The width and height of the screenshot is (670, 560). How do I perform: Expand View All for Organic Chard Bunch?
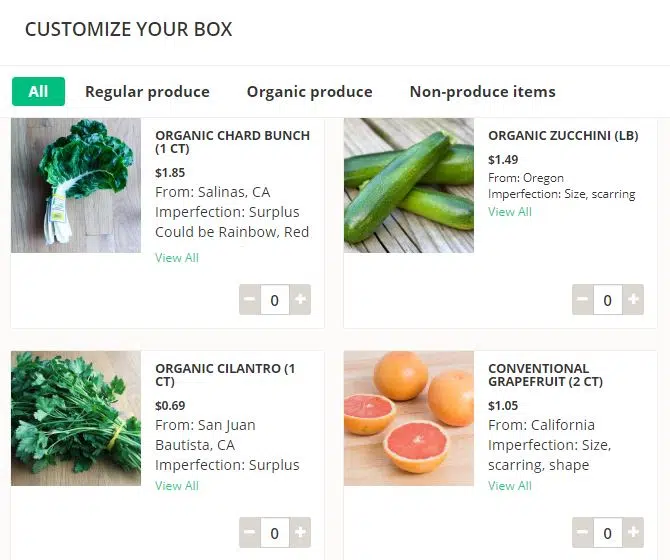tap(177, 258)
